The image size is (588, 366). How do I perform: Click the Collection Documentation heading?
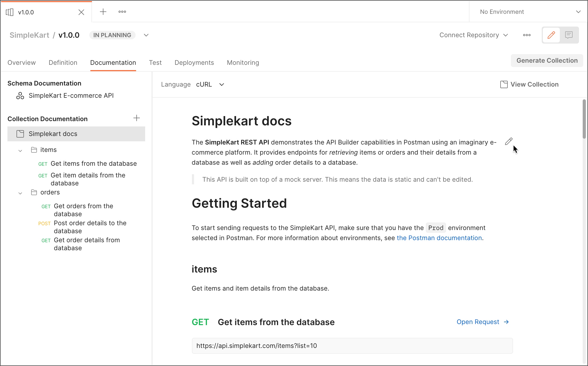(48, 119)
